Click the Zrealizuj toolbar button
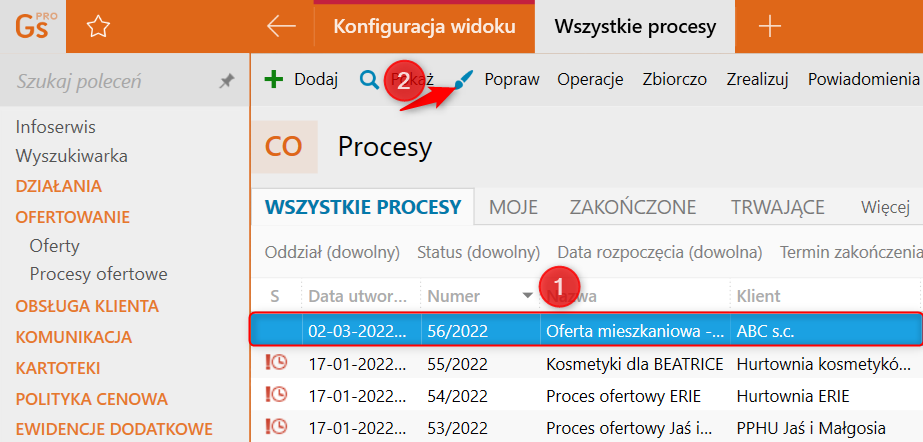The width and height of the screenshot is (923, 442). coord(757,80)
